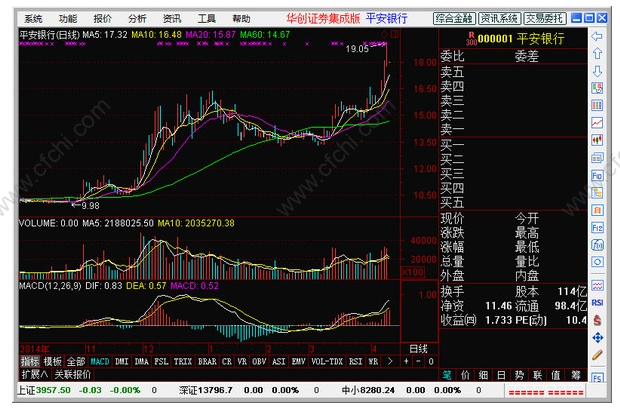Select the 细 tab in quote panel
The image size is (620, 411).
point(483,375)
